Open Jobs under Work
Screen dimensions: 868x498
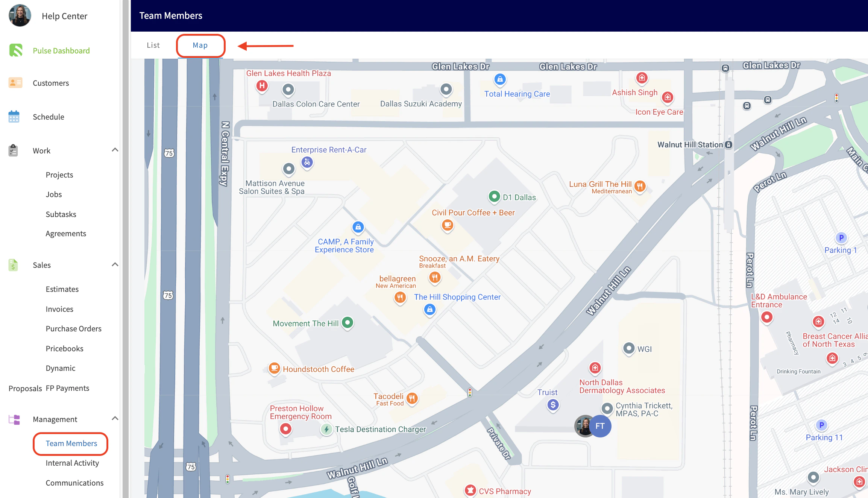tap(54, 194)
